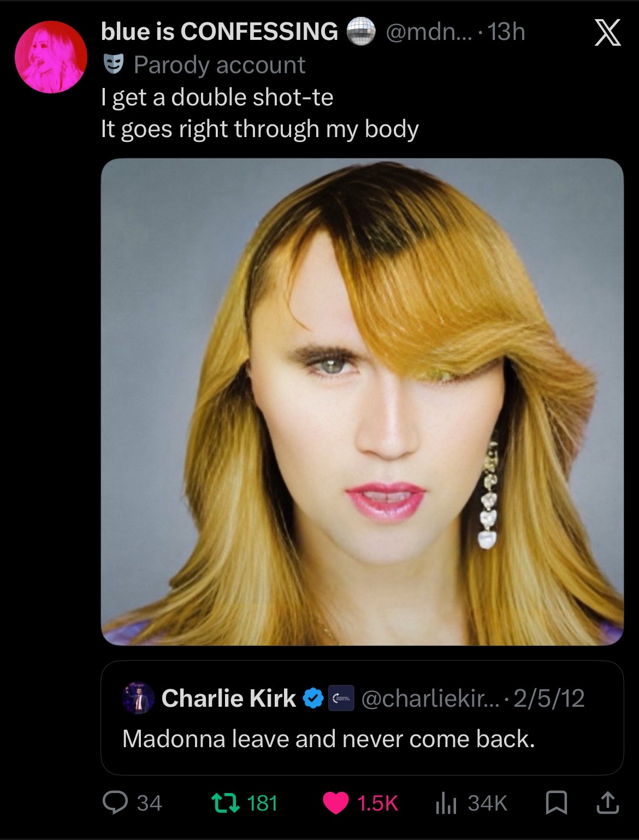Bookmark this post
Screen dimensions: 639x840
coord(557,803)
